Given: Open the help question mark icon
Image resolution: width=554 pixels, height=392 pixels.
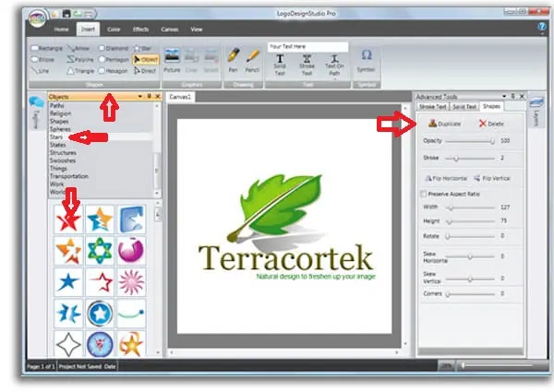Looking at the screenshot, I should coord(542,27).
